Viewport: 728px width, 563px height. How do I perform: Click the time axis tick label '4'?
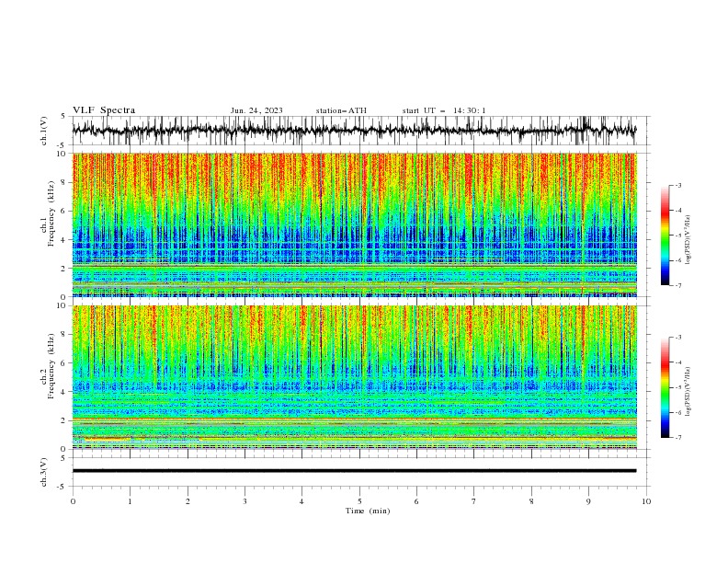tap(301, 501)
